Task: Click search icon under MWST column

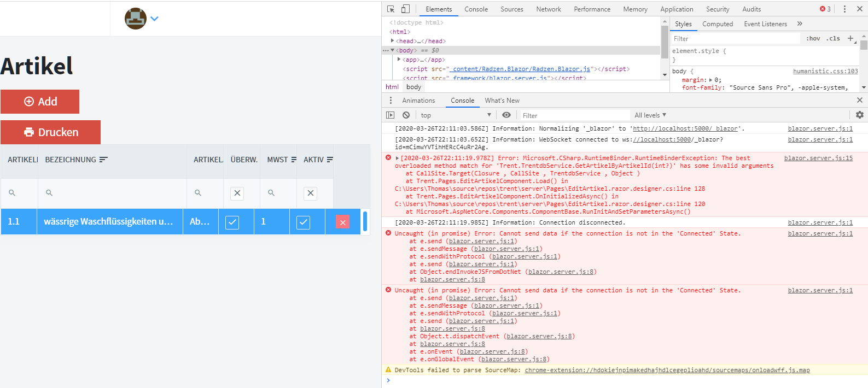Action: (x=271, y=193)
